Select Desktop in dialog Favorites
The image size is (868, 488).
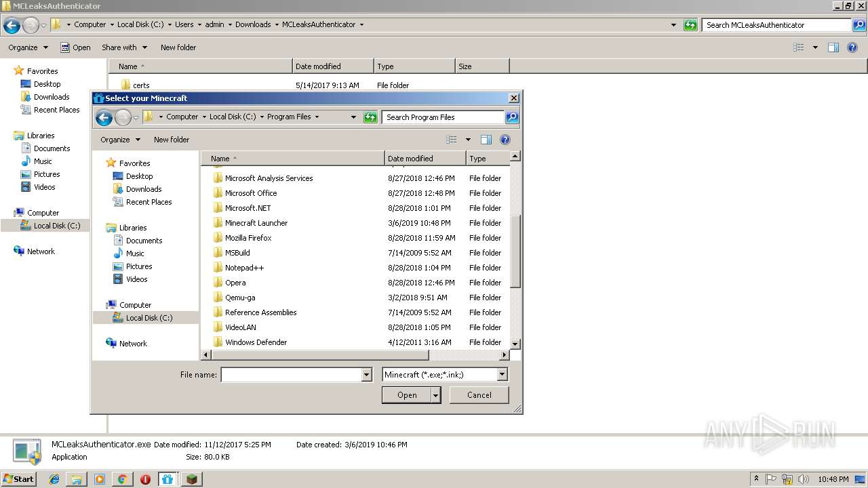pos(139,176)
